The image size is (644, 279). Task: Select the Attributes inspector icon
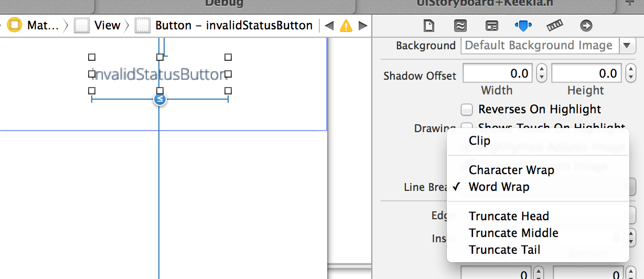pyautogui.click(x=523, y=25)
